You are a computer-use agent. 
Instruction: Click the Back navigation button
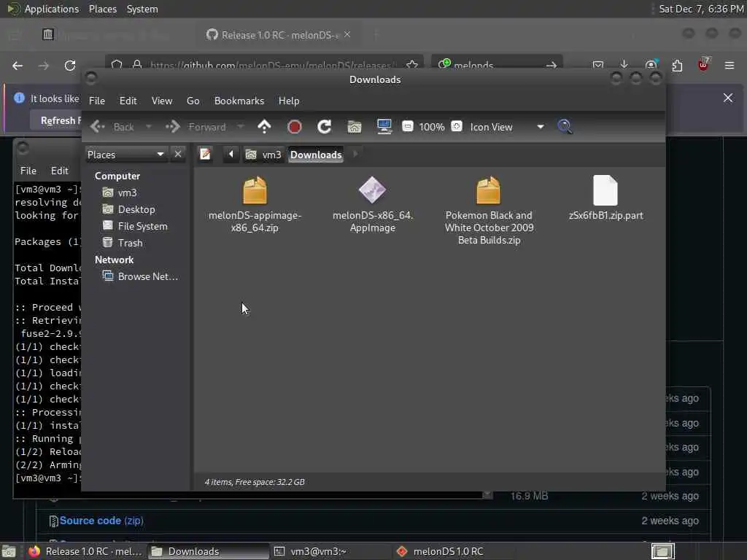(x=112, y=127)
